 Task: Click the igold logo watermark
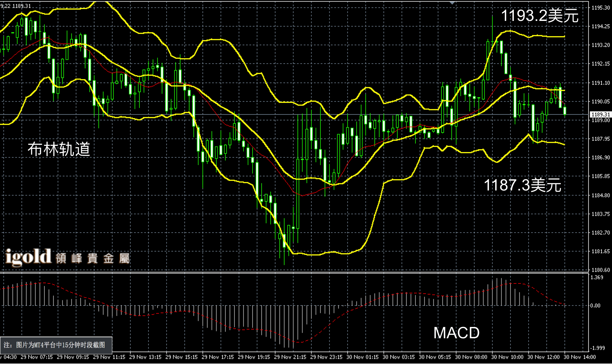[28, 257]
